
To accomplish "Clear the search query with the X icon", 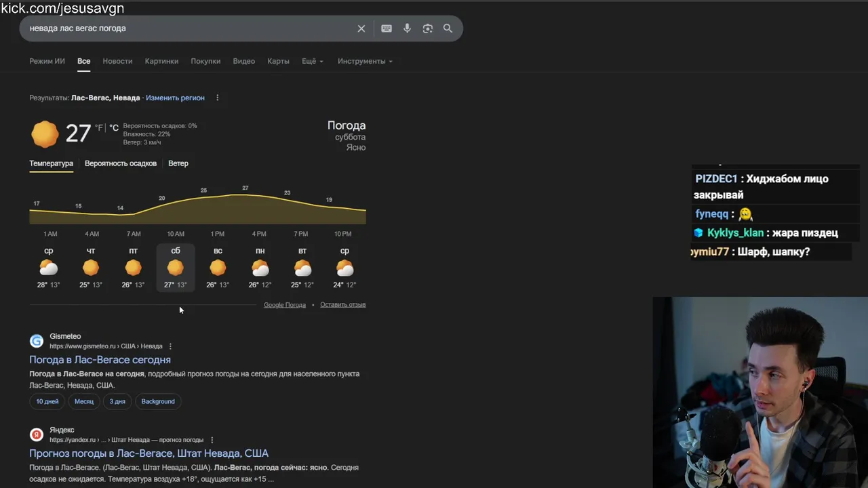I will pos(361,28).
